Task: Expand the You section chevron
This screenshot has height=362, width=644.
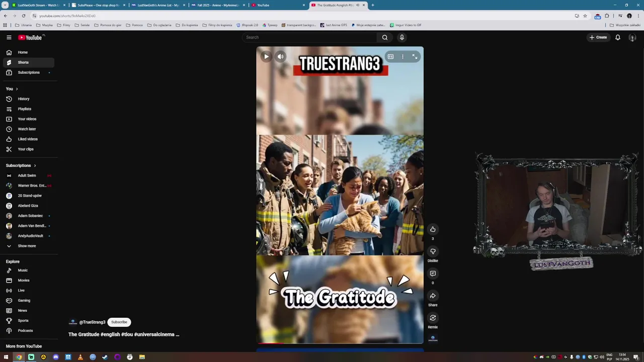Action: (17, 89)
